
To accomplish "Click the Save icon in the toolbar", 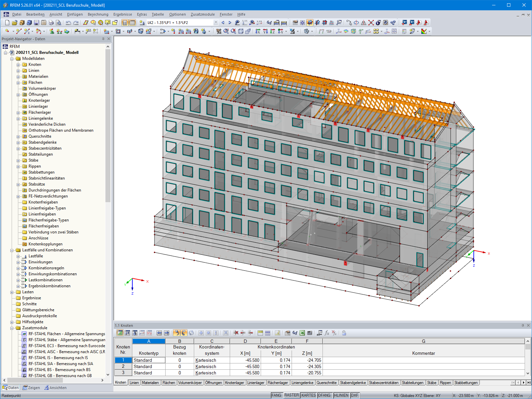I will [x=36, y=23].
